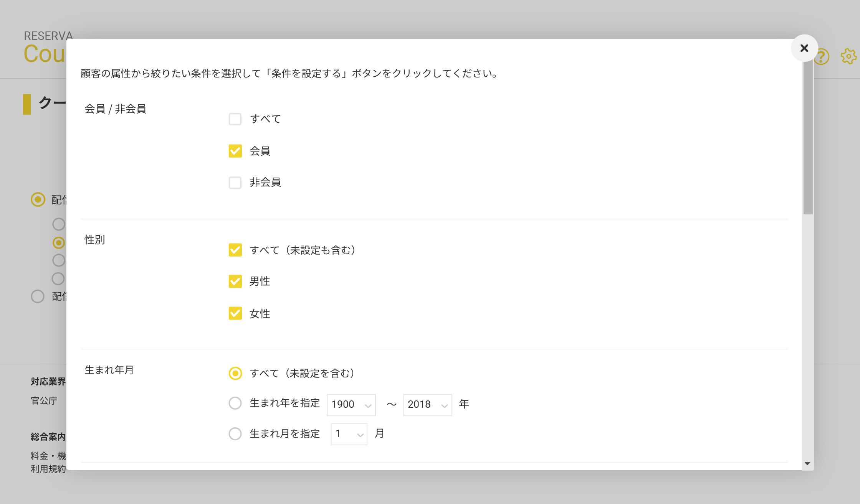Check the すべて membership checkbox
860x504 pixels.
(x=235, y=119)
